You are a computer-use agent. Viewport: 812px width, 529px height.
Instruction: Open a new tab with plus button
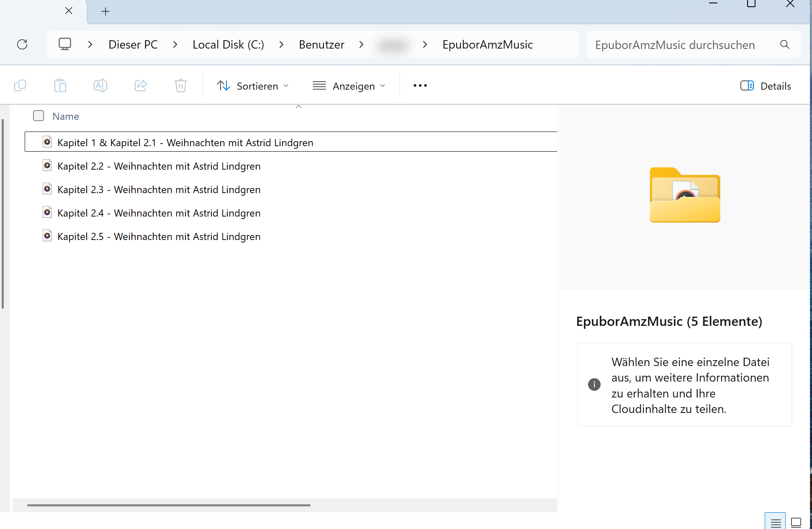point(105,12)
